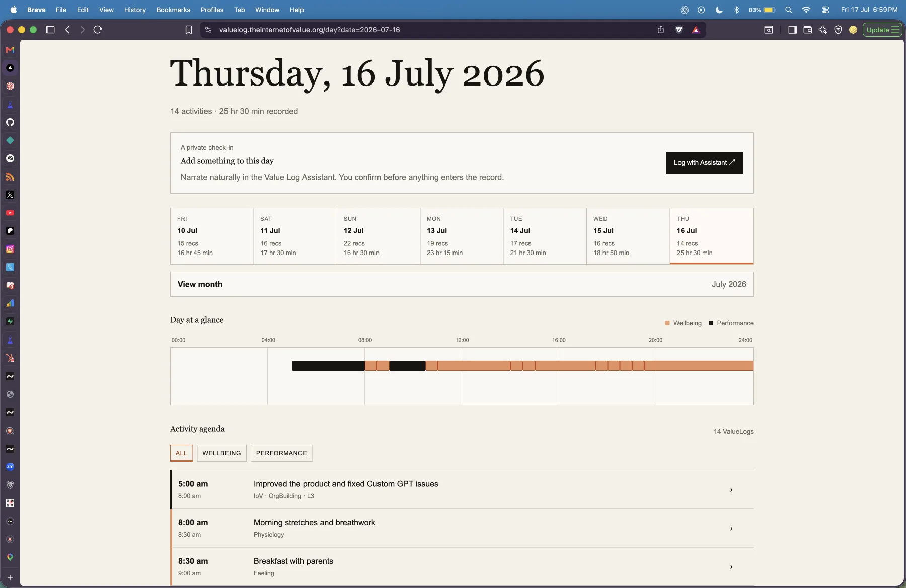
Task: Open the YouTube sidebar tab
Action: (10, 213)
